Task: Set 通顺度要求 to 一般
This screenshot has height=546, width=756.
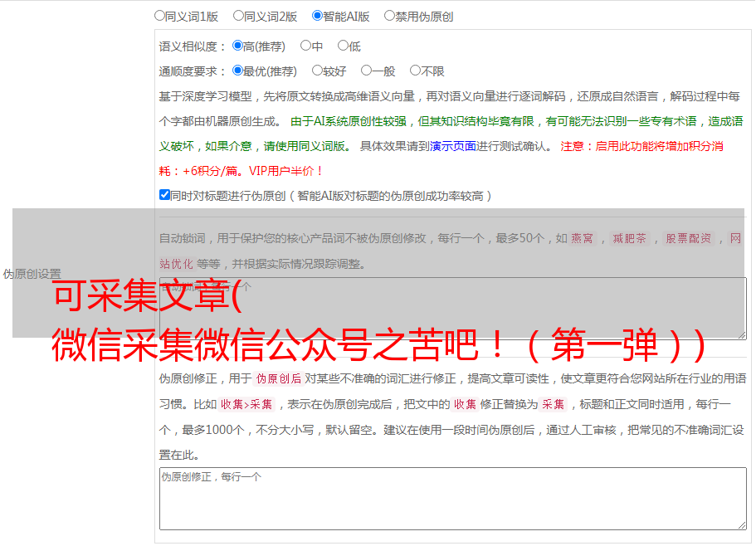Action: coord(366,71)
